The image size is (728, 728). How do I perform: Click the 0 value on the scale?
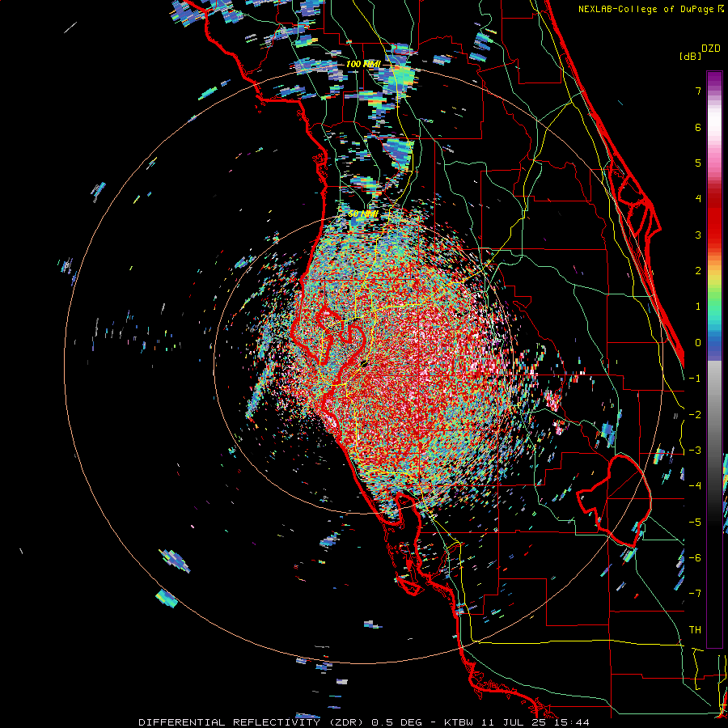698,343
